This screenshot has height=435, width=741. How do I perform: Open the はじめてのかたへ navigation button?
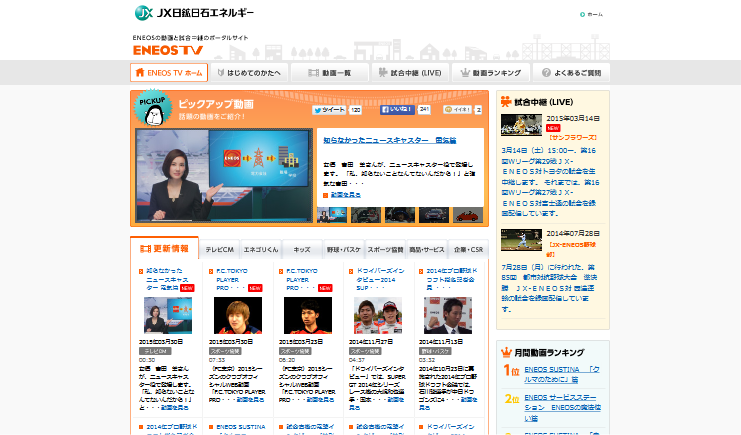(x=249, y=73)
